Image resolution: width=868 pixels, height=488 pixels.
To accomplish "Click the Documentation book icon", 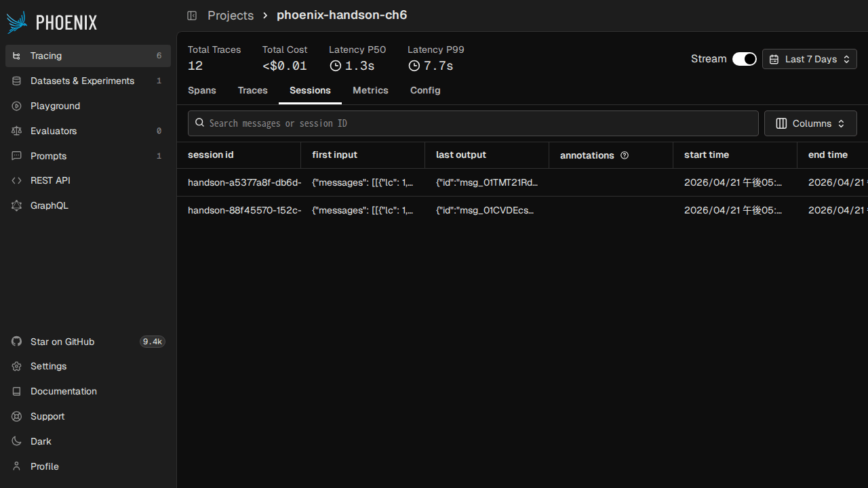I will point(17,392).
